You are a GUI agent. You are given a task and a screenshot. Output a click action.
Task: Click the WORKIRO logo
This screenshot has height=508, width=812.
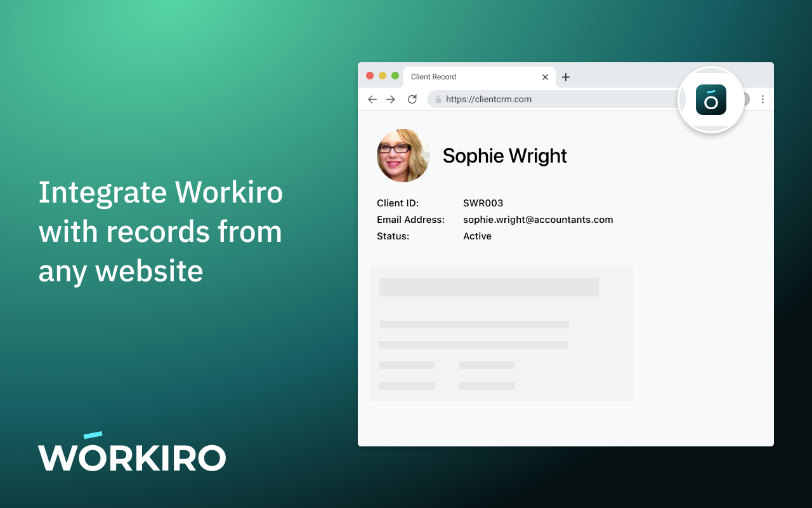coord(132,452)
